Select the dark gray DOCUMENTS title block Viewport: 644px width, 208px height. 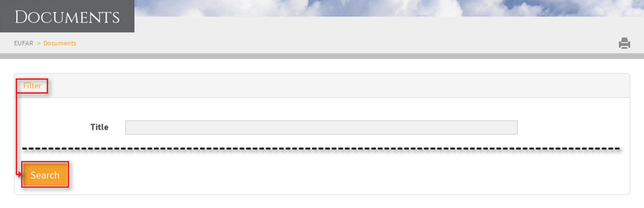pos(67,16)
